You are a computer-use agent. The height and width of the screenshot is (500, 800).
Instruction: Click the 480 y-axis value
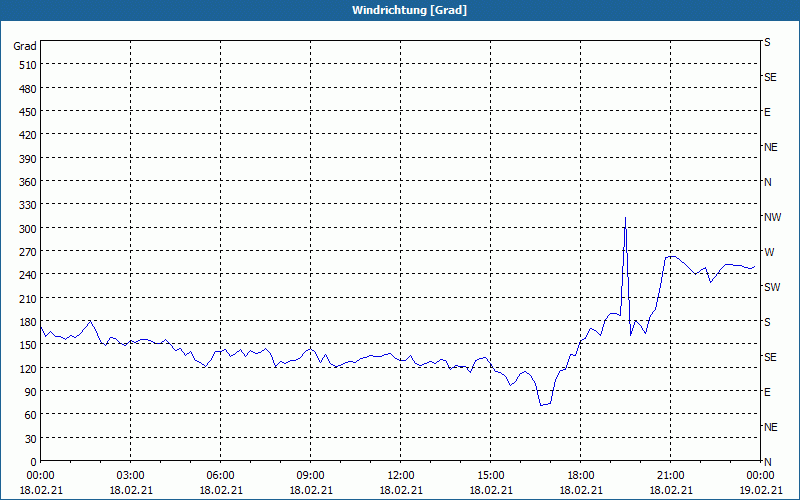[x=28, y=89]
